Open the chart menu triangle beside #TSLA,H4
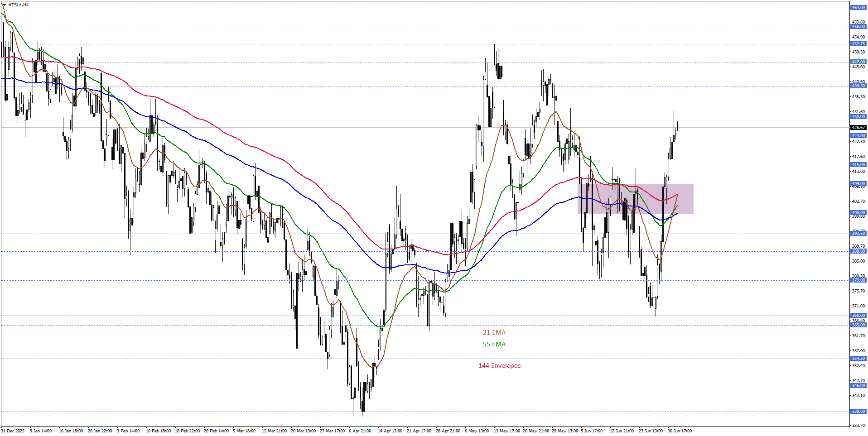 pos(4,5)
